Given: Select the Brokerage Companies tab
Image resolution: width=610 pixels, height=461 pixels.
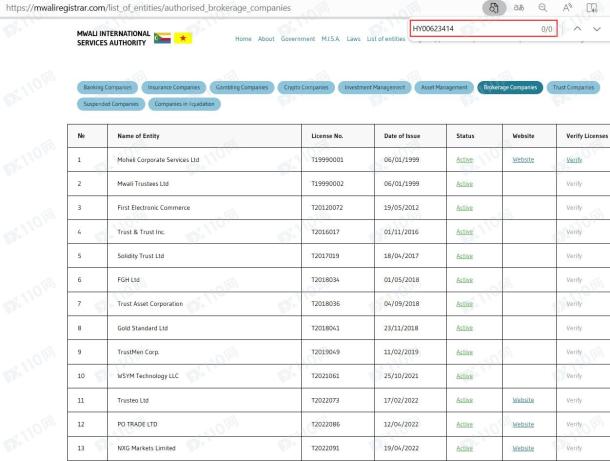Looking at the screenshot, I should (510, 88).
